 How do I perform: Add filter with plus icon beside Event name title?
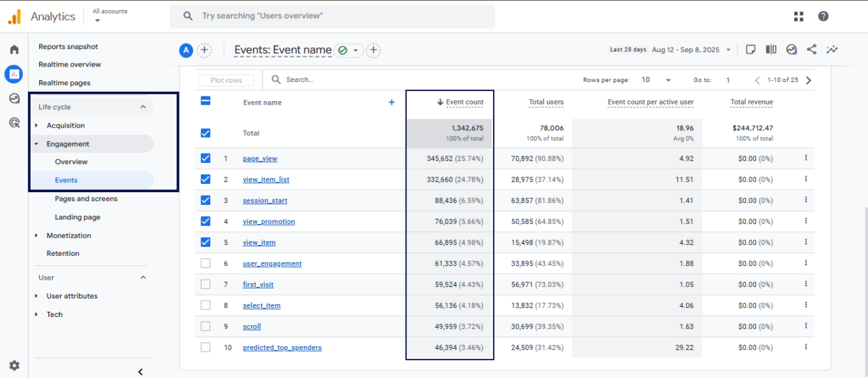click(374, 50)
